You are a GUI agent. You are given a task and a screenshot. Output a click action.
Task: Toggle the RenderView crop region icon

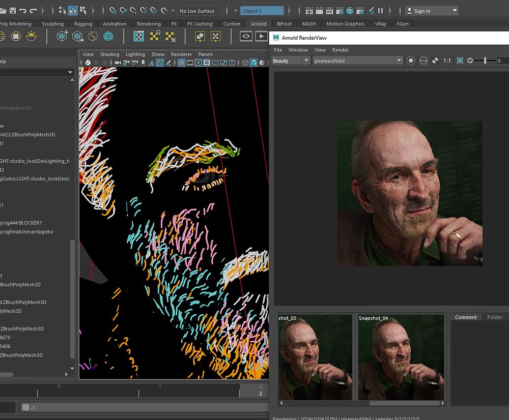tap(460, 61)
